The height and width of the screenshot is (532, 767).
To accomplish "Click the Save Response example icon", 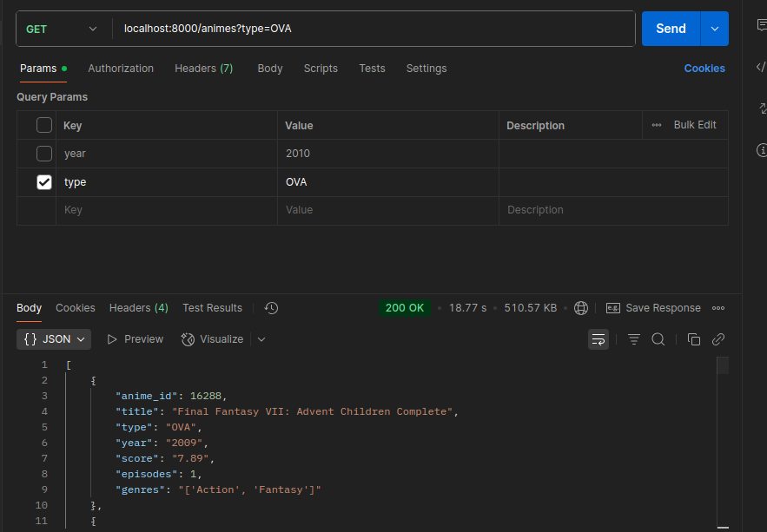I will click(613, 308).
